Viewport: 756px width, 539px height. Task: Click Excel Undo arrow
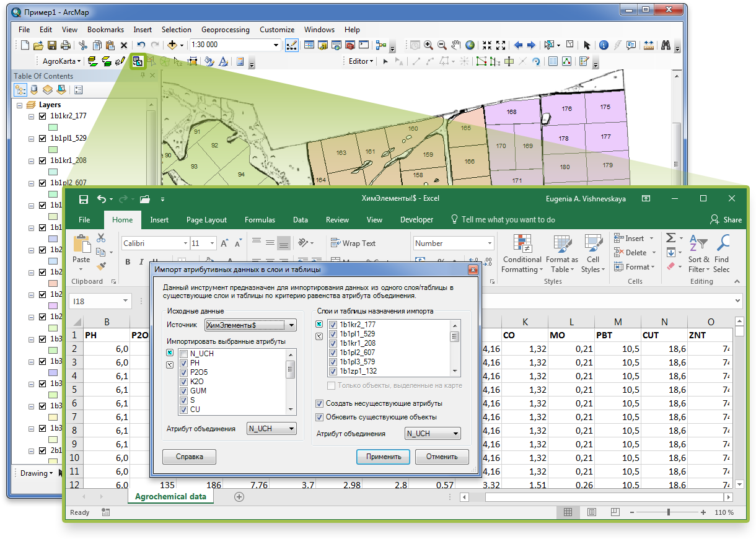102,199
